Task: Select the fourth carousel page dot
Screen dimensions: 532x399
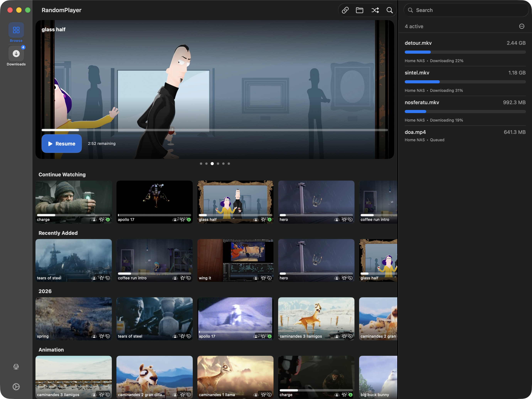Action: pos(218,163)
